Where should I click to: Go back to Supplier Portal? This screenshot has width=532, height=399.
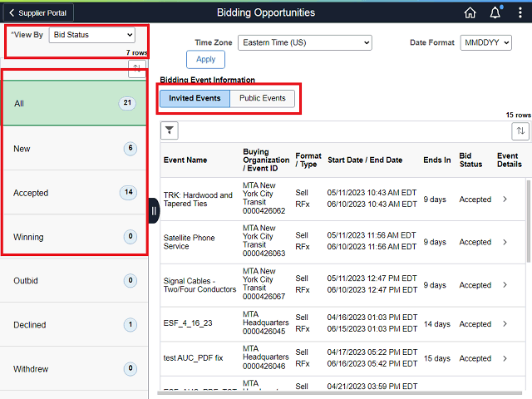click(38, 13)
